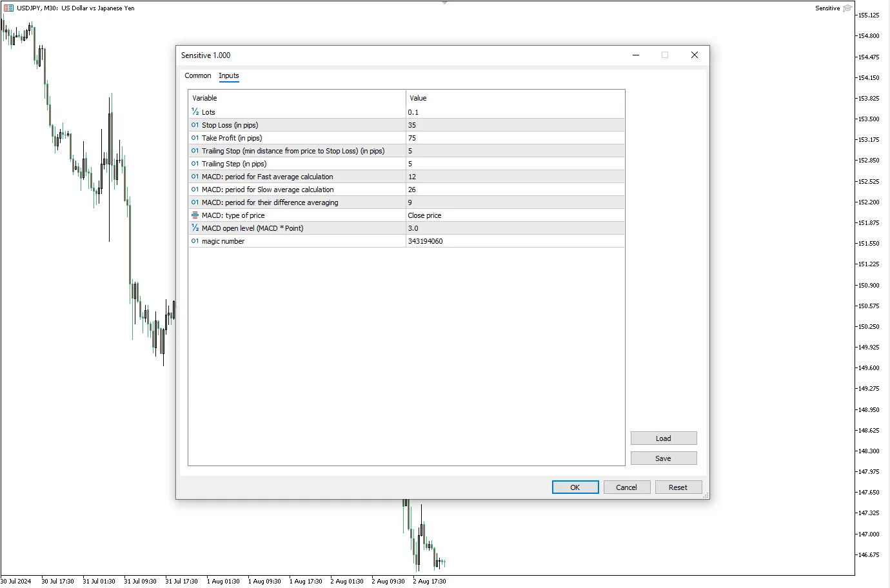This screenshot has height=588, width=890.
Task: Edit the magic number value 343194060
Action: tap(515, 241)
